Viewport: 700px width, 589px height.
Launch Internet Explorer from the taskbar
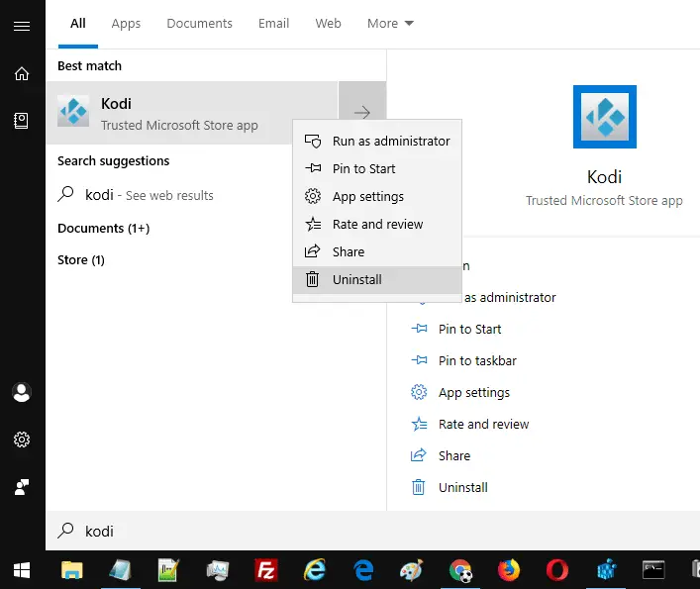pos(315,570)
